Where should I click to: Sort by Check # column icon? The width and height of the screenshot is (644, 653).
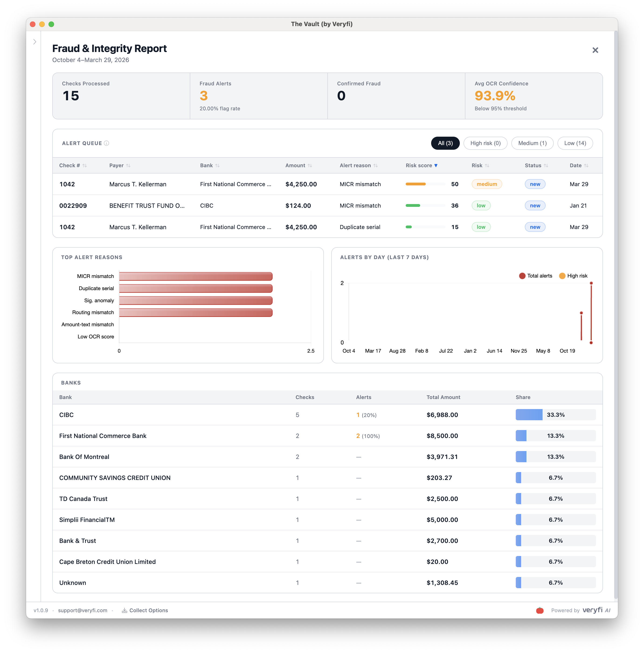click(85, 166)
